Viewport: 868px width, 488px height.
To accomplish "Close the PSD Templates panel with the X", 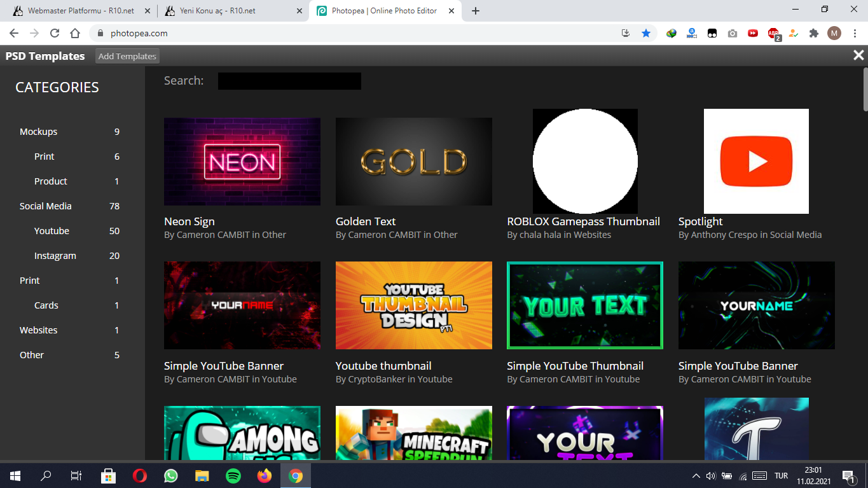I will pos(858,55).
